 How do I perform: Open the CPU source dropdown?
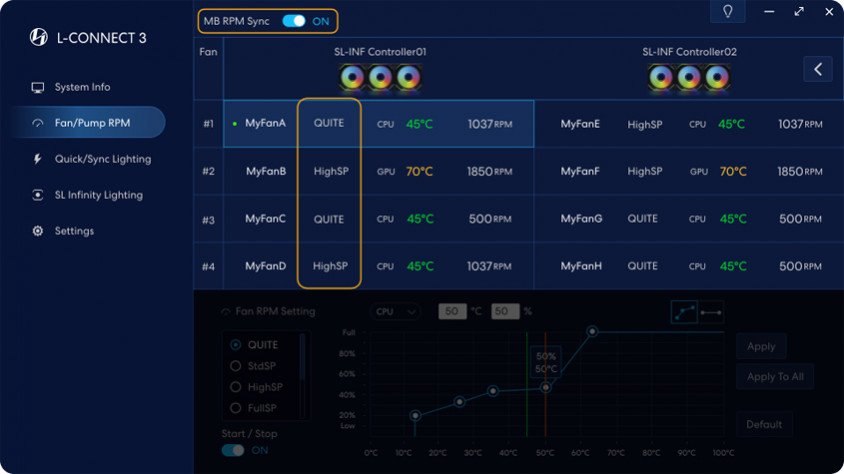click(397, 312)
